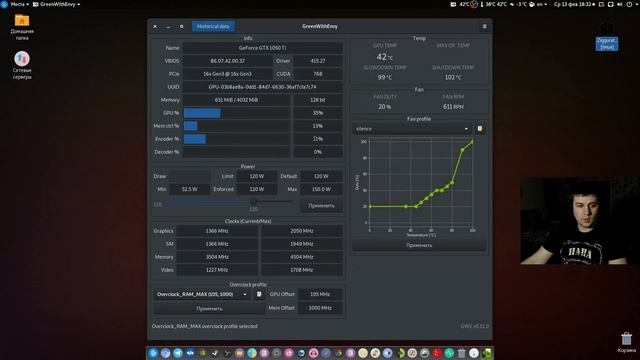Click the Historical data button
This screenshot has height=360, width=640.
click(x=213, y=27)
